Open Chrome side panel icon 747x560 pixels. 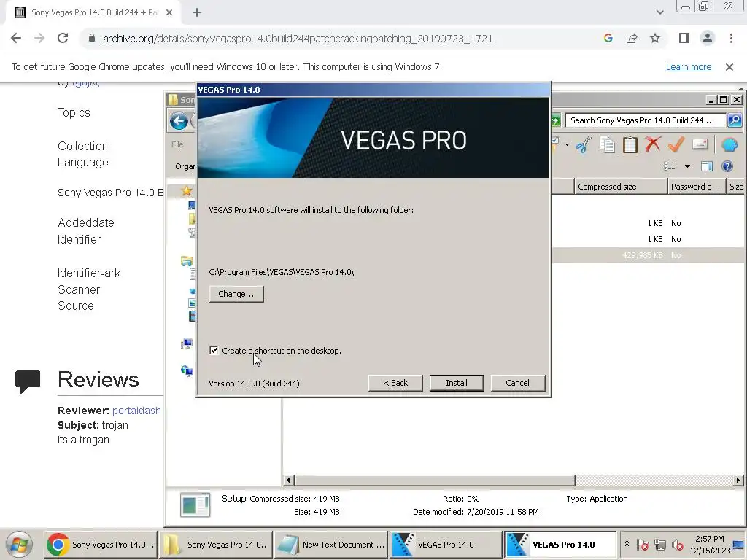[684, 38]
